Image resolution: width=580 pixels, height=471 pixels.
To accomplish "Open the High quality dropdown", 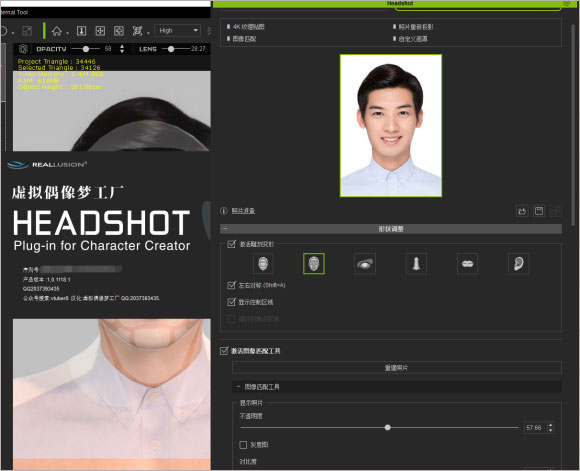I will click(178, 30).
